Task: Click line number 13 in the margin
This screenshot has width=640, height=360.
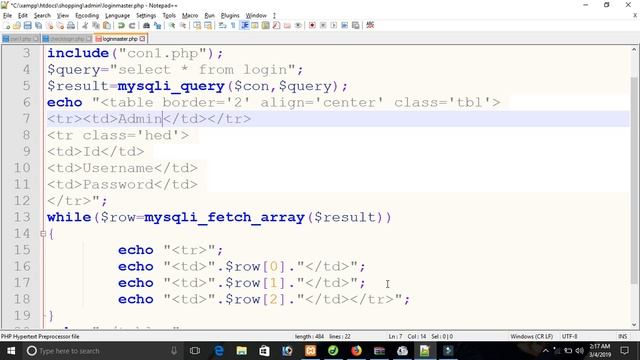Action: pyautogui.click(x=22, y=217)
